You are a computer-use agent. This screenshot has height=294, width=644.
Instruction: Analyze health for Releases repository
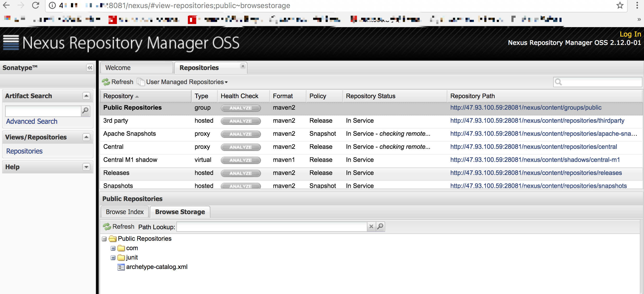tap(241, 173)
